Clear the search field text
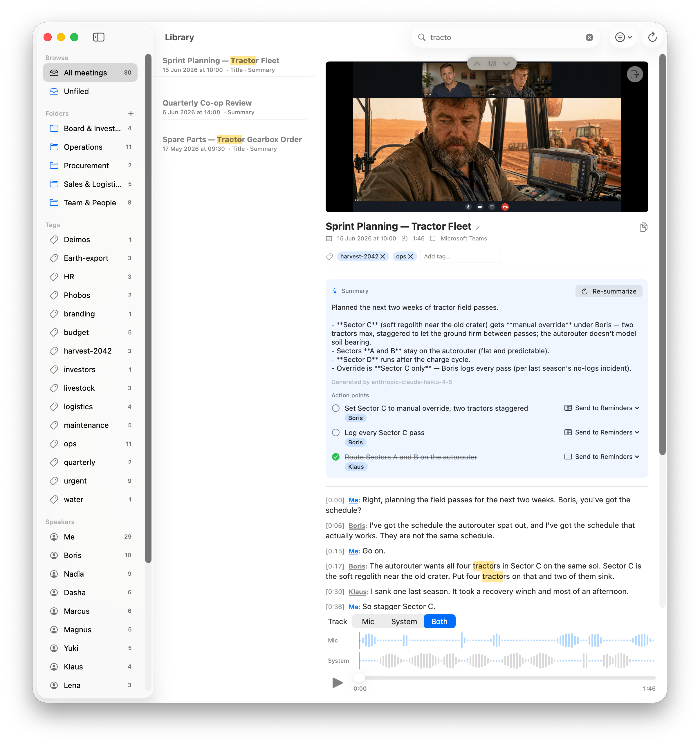Screen dimensions: 700x746 tap(589, 37)
